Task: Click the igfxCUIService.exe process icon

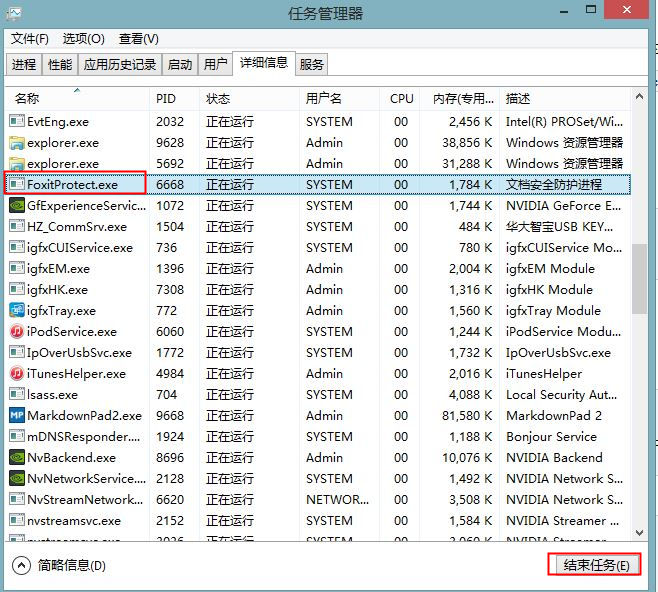Action: (x=17, y=248)
